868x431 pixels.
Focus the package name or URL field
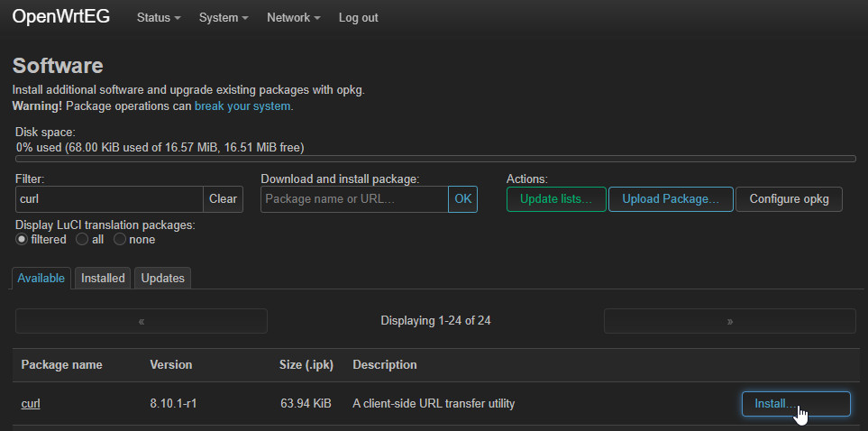click(353, 199)
